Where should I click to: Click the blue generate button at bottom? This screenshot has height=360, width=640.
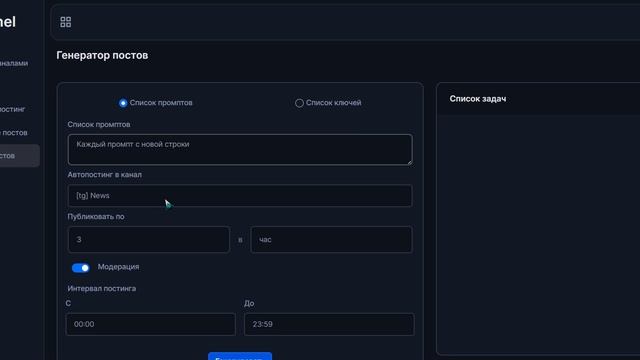click(x=240, y=356)
